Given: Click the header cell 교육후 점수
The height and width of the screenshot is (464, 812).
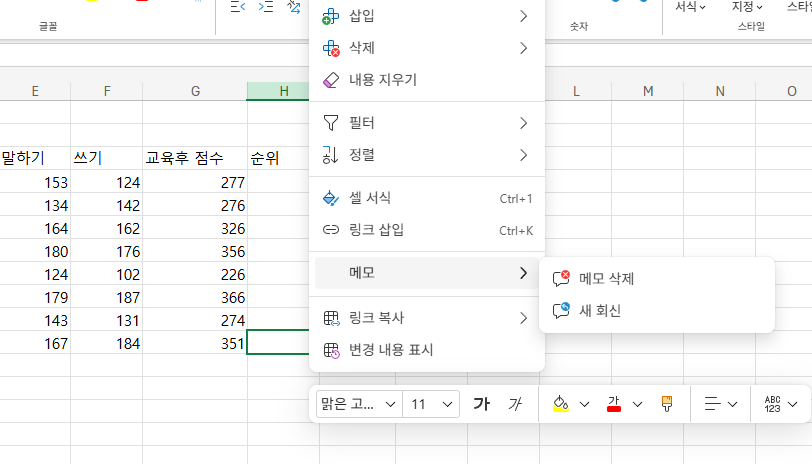Looking at the screenshot, I should [195, 158].
